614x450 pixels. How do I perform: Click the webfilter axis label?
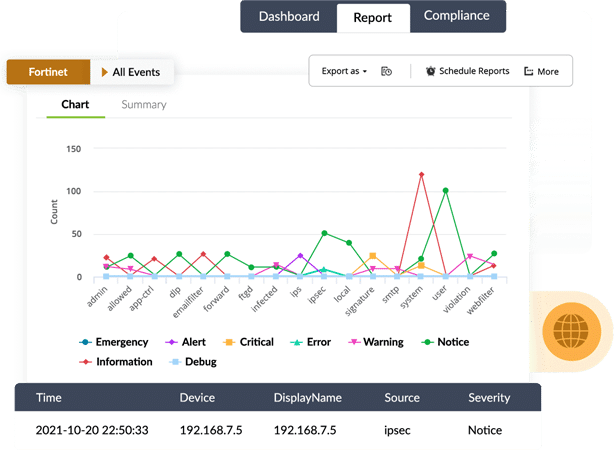point(480,300)
